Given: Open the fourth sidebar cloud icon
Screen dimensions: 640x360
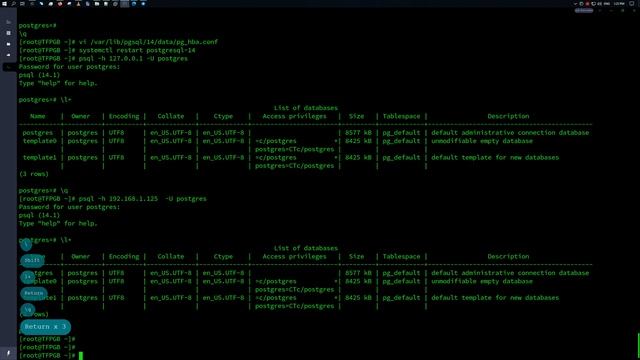Looking at the screenshot, I should [x=9, y=55].
